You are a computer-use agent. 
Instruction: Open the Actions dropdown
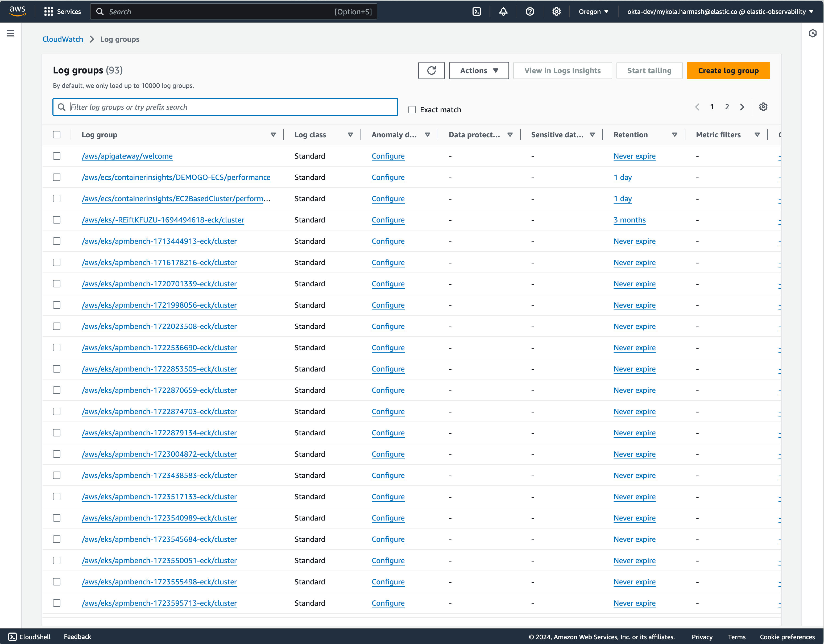[479, 70]
